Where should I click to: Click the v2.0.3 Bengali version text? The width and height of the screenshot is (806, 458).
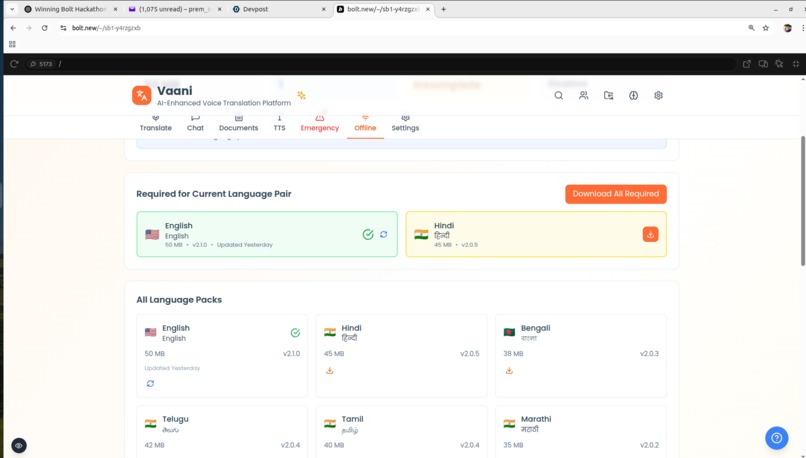pyautogui.click(x=649, y=354)
